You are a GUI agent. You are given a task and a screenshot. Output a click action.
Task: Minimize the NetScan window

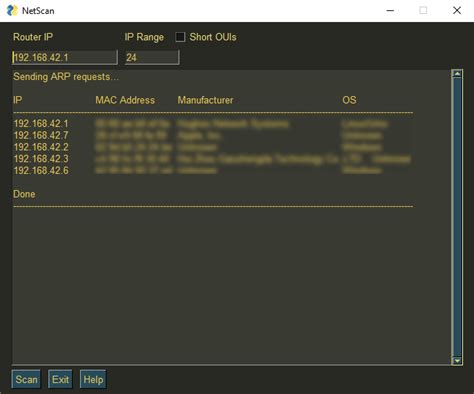point(390,11)
